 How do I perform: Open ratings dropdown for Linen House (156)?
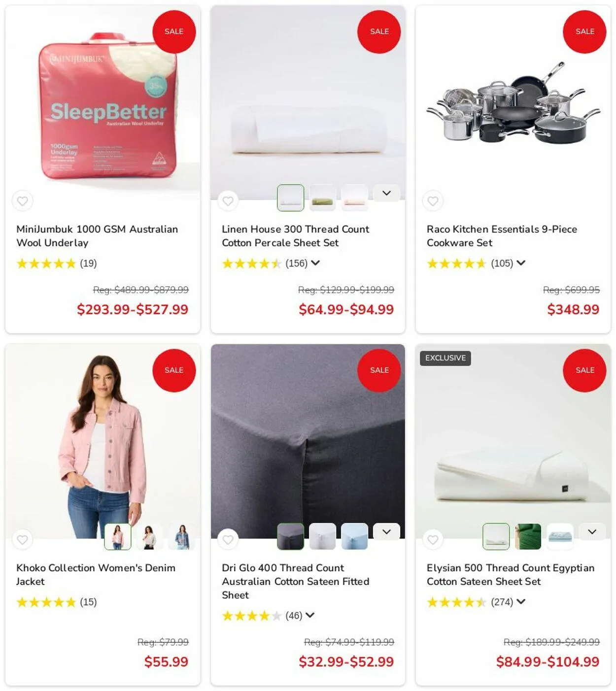[x=315, y=263]
